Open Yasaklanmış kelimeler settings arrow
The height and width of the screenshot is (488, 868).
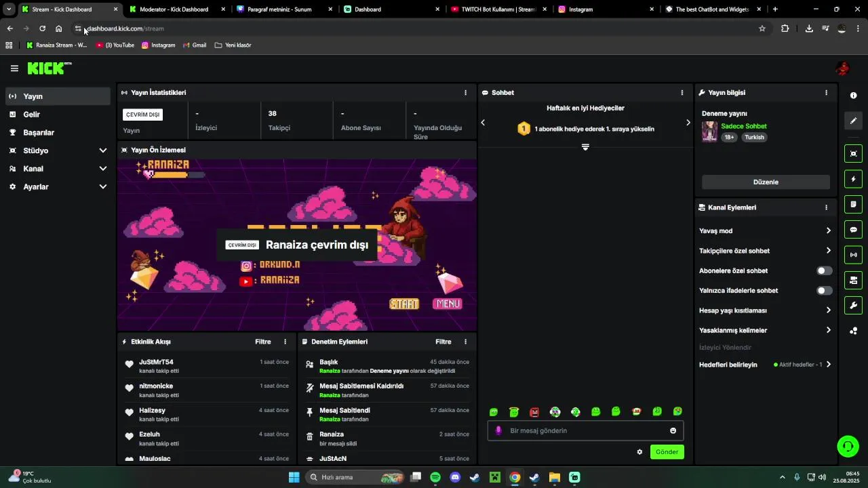828,331
